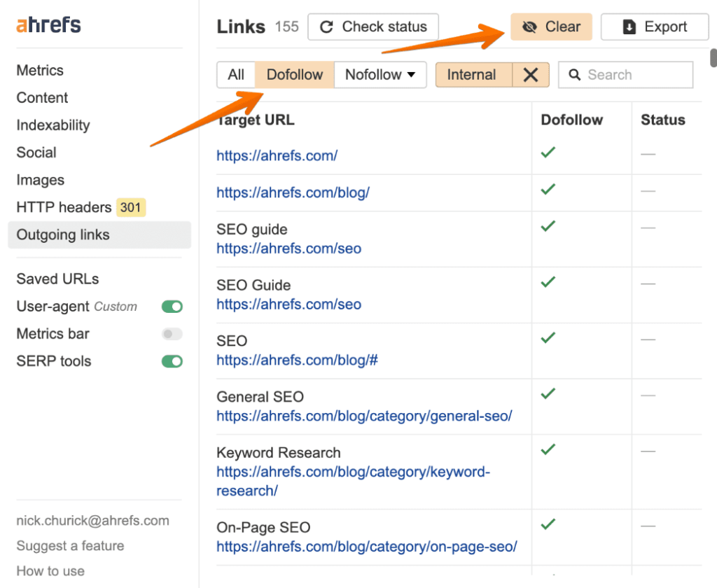
Task: Click the Target URL column header
Action: tap(256, 120)
